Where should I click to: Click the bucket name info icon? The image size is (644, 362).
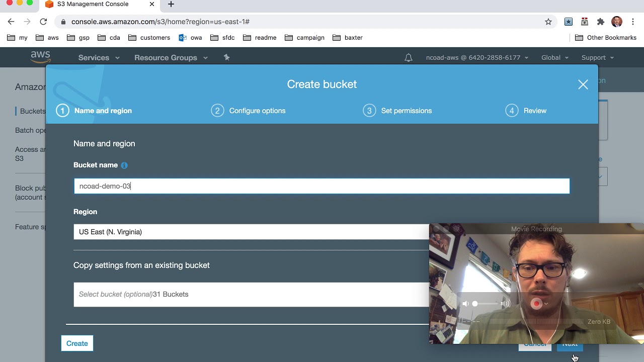(124, 165)
